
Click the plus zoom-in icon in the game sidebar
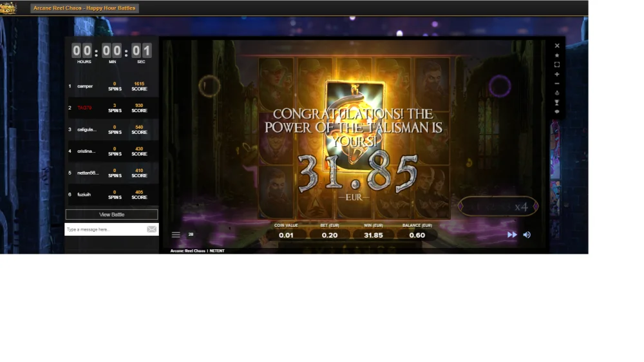pyautogui.click(x=557, y=74)
